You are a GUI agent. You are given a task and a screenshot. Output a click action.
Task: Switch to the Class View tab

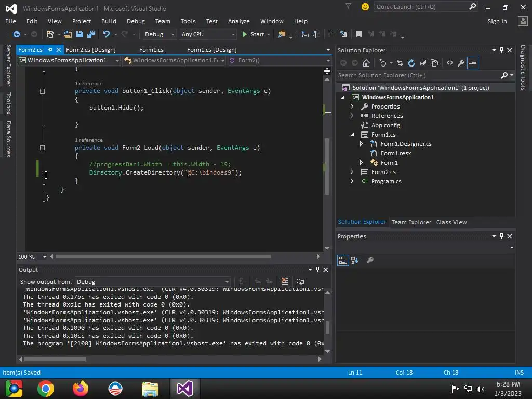(x=451, y=222)
